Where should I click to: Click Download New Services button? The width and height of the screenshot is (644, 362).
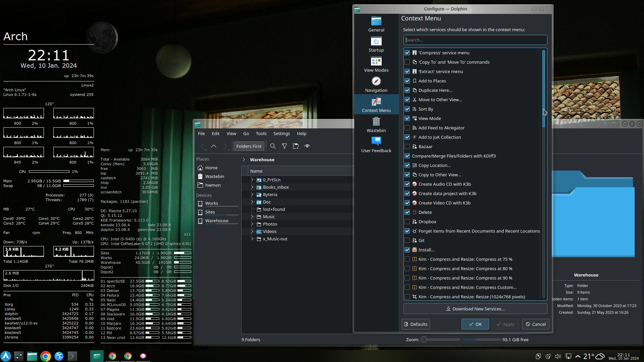(x=475, y=309)
